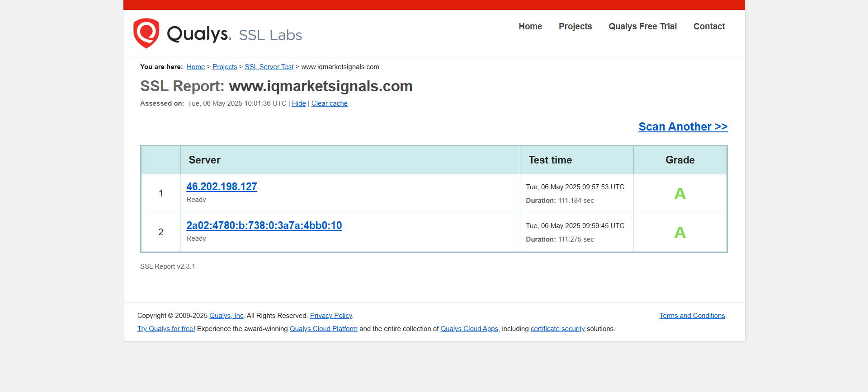Click row number 1 cell
The image size is (868, 392).
click(x=160, y=193)
